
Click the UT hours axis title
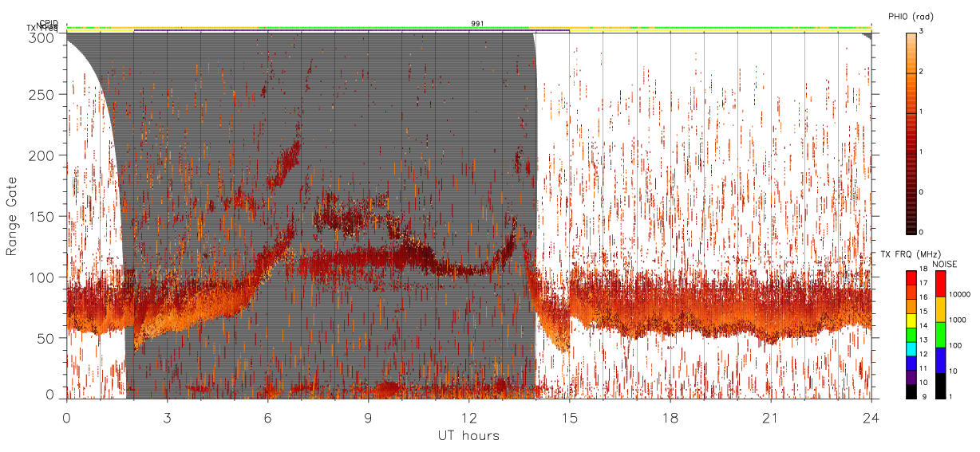pyautogui.click(x=468, y=435)
